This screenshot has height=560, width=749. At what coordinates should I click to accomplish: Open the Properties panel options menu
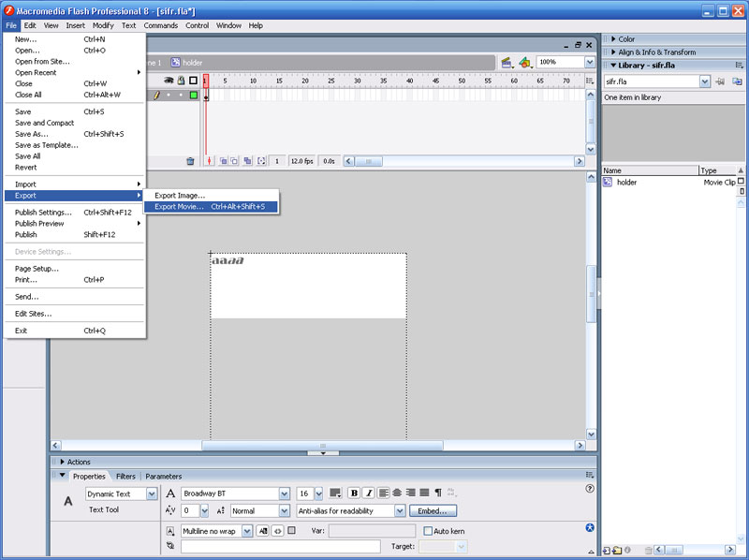(590, 475)
